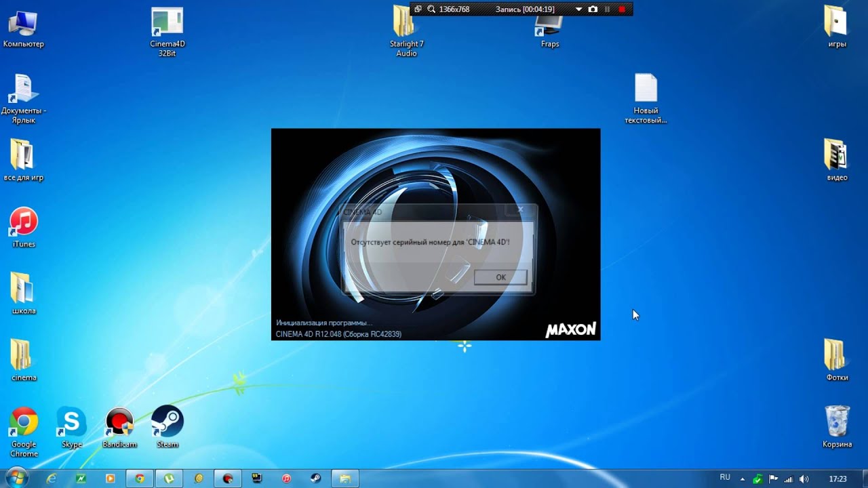868x488 pixels.
Task: Select the Документы - Ярлык shortcut
Action: click(24, 100)
